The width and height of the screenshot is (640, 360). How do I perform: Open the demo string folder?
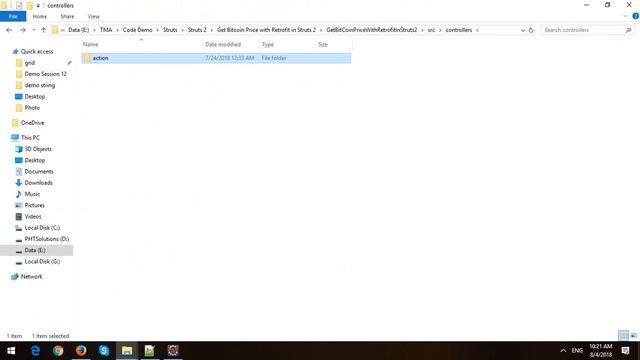(x=40, y=85)
